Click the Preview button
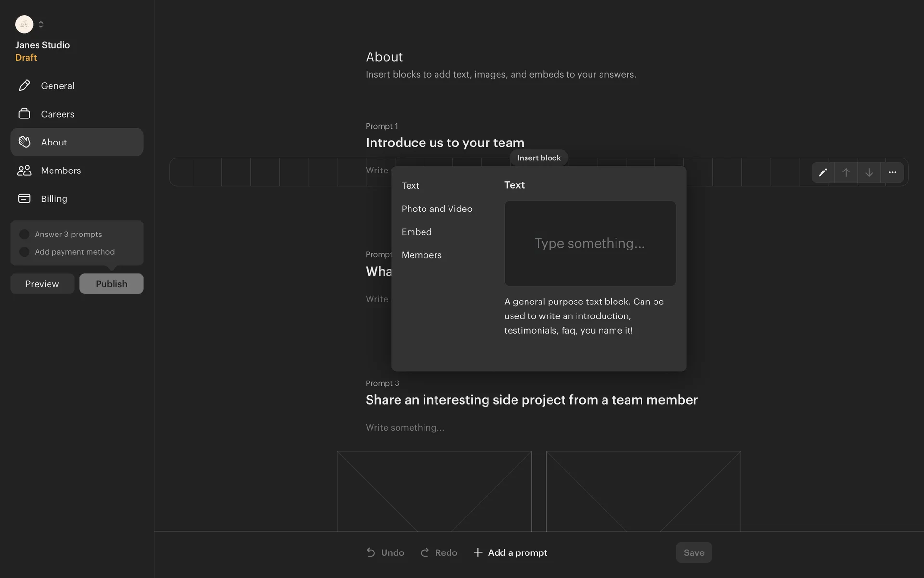The image size is (924, 578). tap(42, 284)
